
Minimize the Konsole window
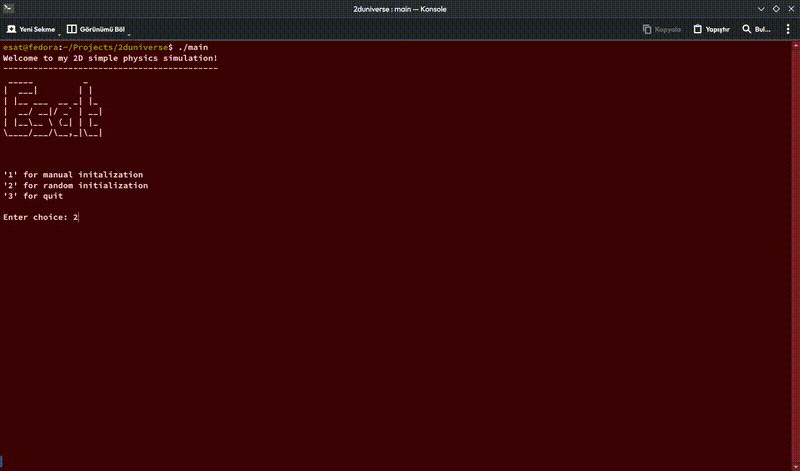coord(761,9)
